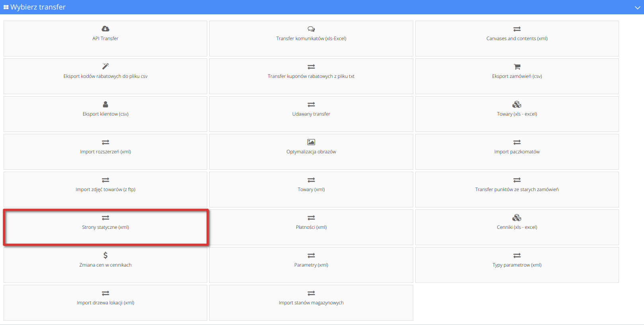
Task: Click the arrows icon above Canvases and contents
Action: point(517,29)
